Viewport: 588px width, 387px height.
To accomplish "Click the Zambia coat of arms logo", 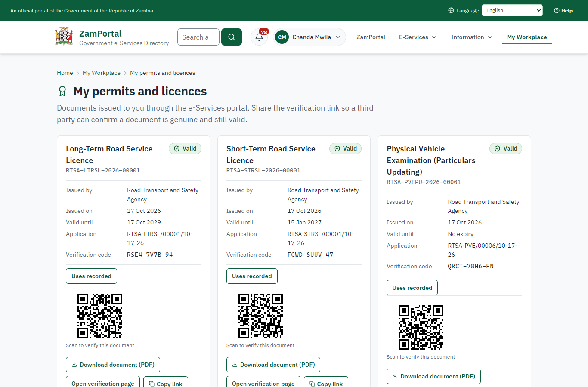I will (64, 37).
